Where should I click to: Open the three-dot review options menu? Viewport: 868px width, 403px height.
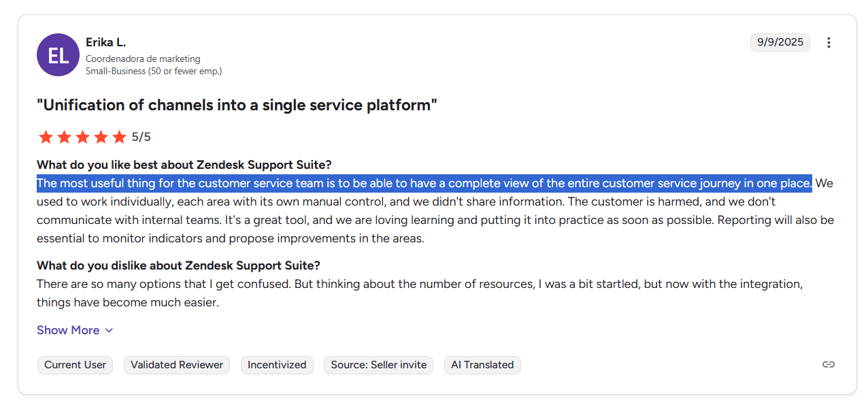pos(829,42)
